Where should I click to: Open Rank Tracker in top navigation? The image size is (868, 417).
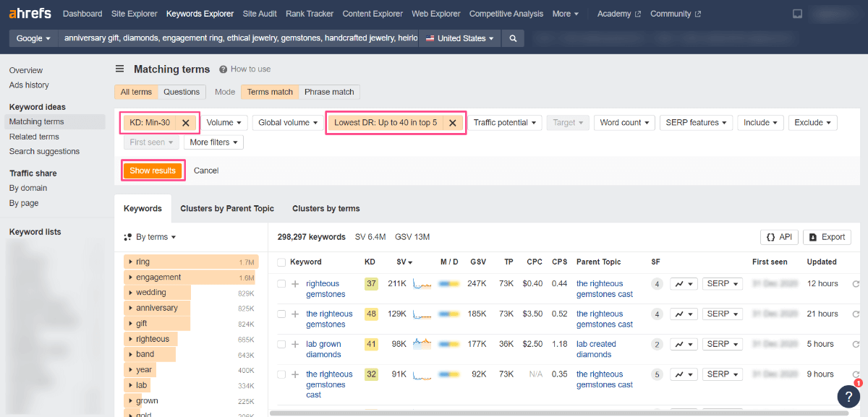310,14
